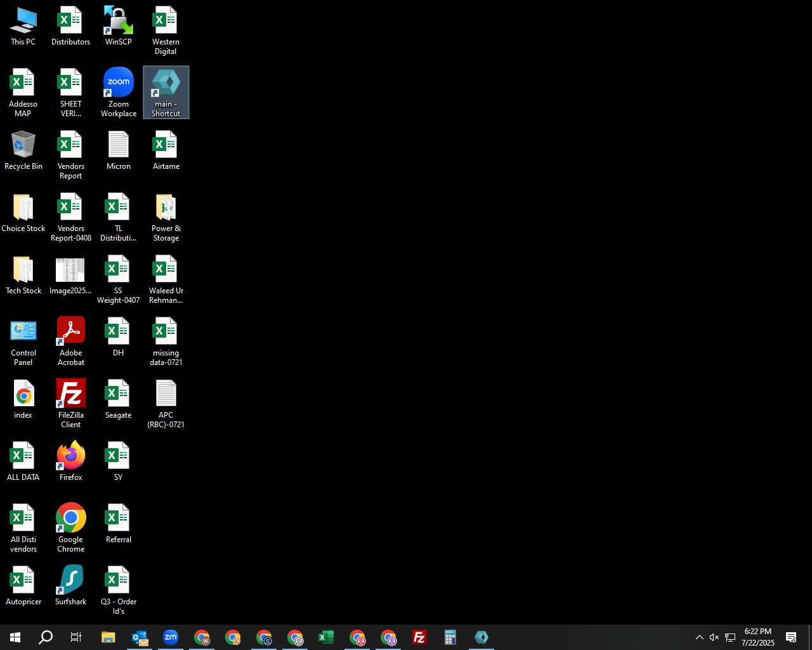Select the Control Panel desktop icon

[x=23, y=342]
